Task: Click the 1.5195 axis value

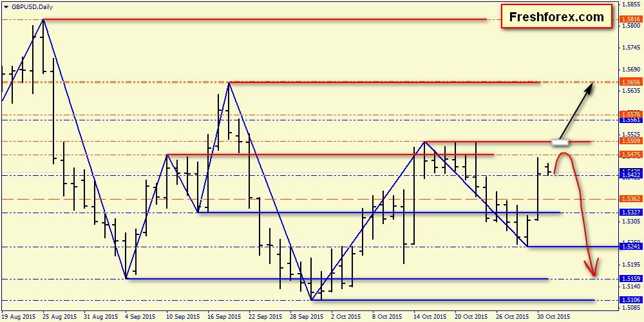Action: click(631, 265)
